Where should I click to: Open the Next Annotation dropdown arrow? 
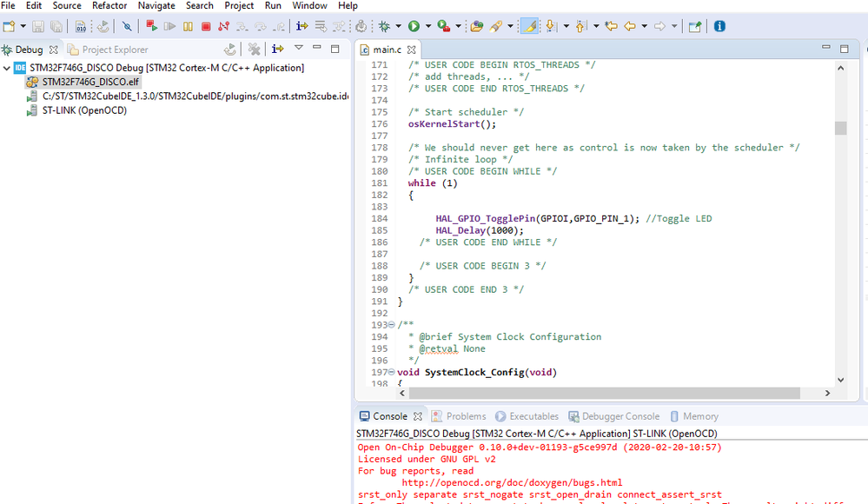tap(566, 26)
